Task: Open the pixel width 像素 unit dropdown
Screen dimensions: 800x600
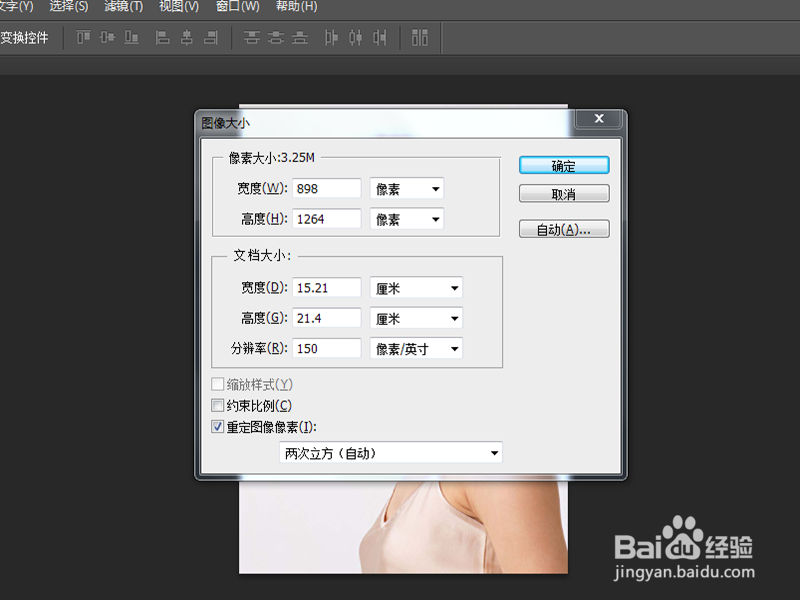Action: pyautogui.click(x=407, y=189)
